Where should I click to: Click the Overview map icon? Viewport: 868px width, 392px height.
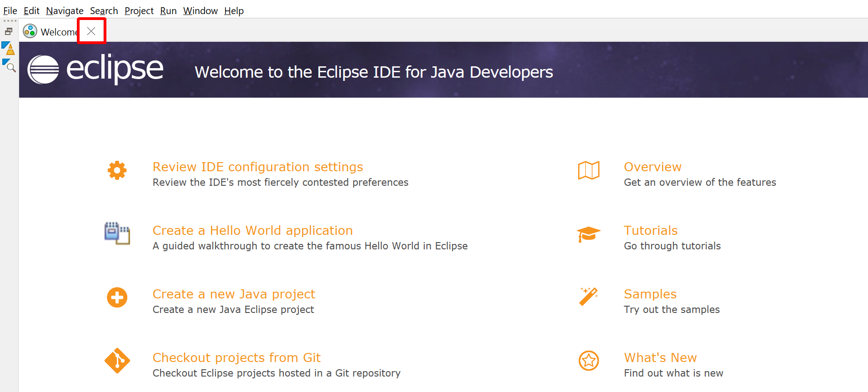[589, 170]
